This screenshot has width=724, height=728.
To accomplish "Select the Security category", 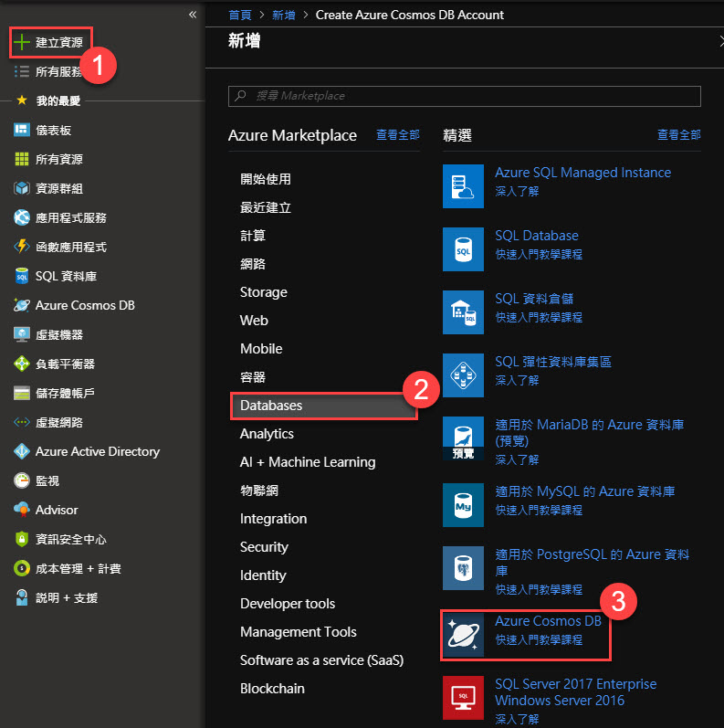I will (x=264, y=547).
